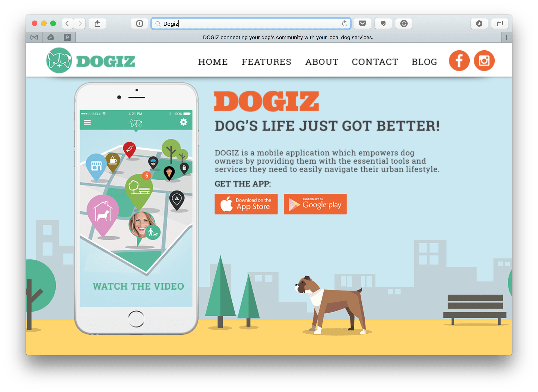Reload the page with the refresh icon
The width and height of the screenshot is (538, 392).
point(344,24)
